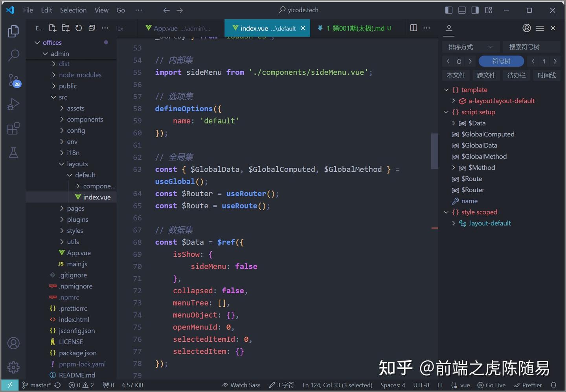Click the Manage gear icon
566x392 pixels.
[13, 367]
